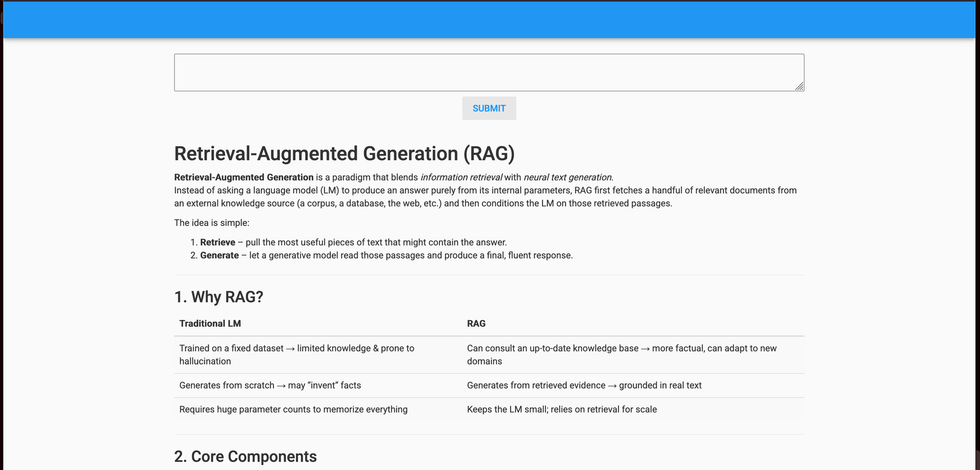Click "The idea is simple:" line

(212, 223)
